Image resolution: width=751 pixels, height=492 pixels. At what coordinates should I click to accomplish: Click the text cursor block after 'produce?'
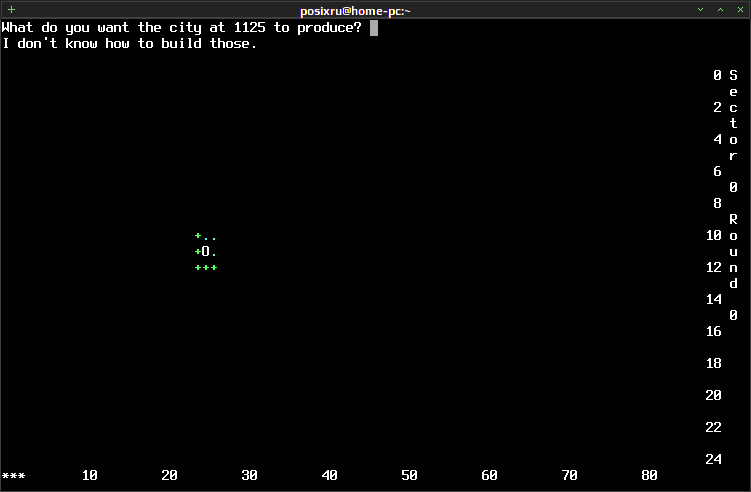tap(374, 28)
